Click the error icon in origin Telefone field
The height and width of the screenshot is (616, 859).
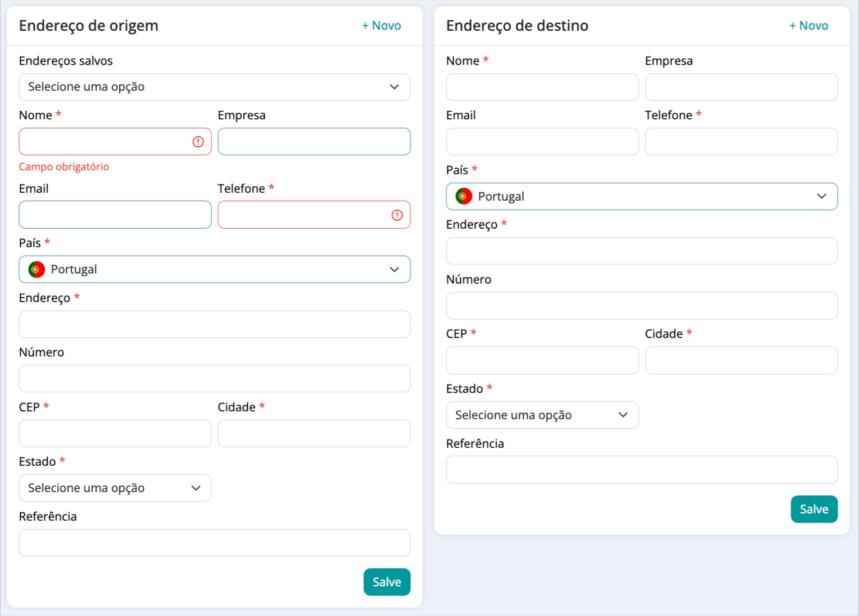(x=397, y=215)
